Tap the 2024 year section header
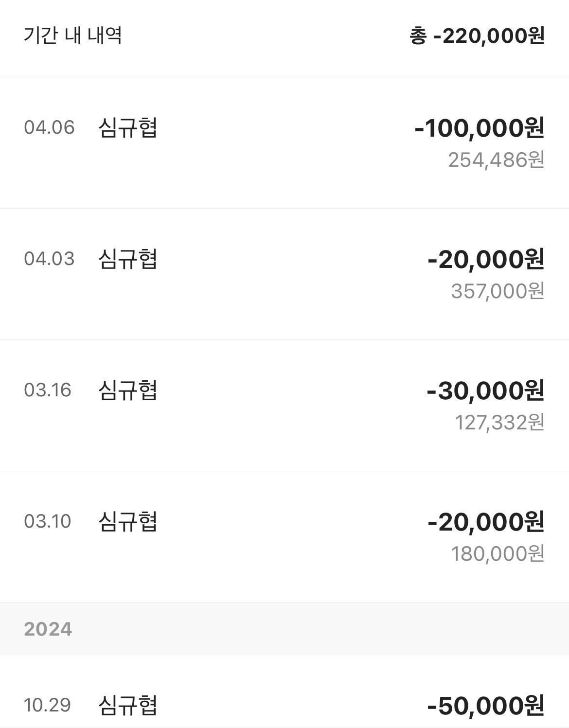Image resolution: width=569 pixels, height=728 pixels. tap(284, 629)
